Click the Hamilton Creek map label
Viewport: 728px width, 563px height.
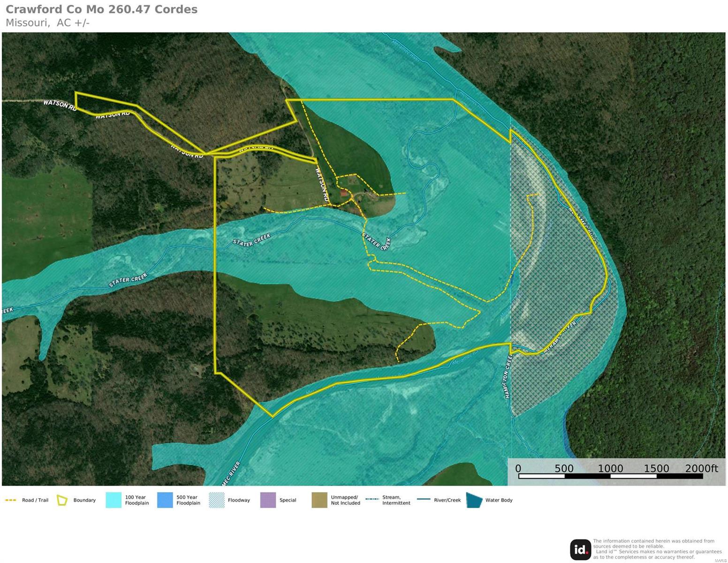tap(508, 376)
